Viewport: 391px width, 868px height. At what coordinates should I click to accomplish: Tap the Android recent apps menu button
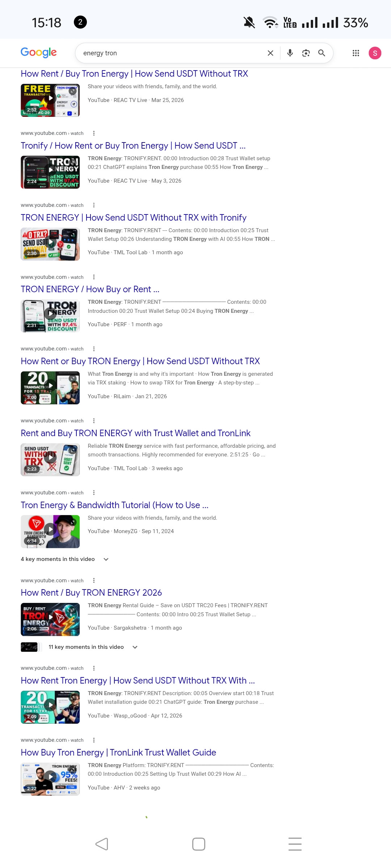(295, 844)
